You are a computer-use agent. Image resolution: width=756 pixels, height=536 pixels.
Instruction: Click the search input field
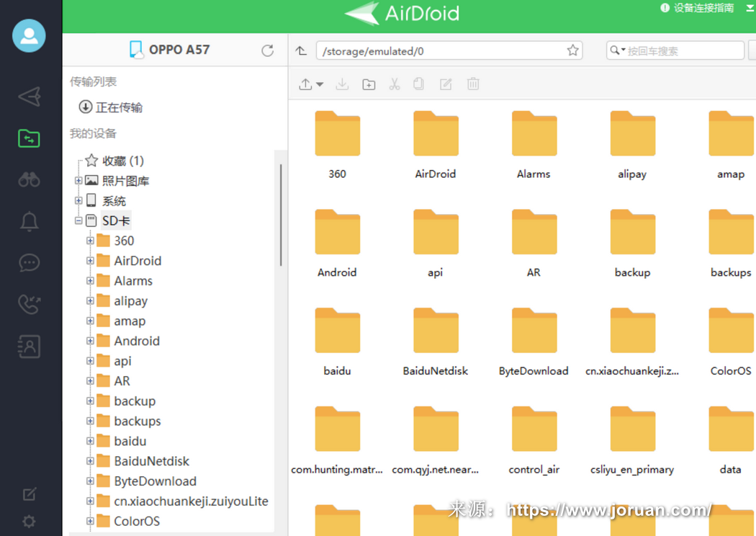pyautogui.click(x=680, y=51)
